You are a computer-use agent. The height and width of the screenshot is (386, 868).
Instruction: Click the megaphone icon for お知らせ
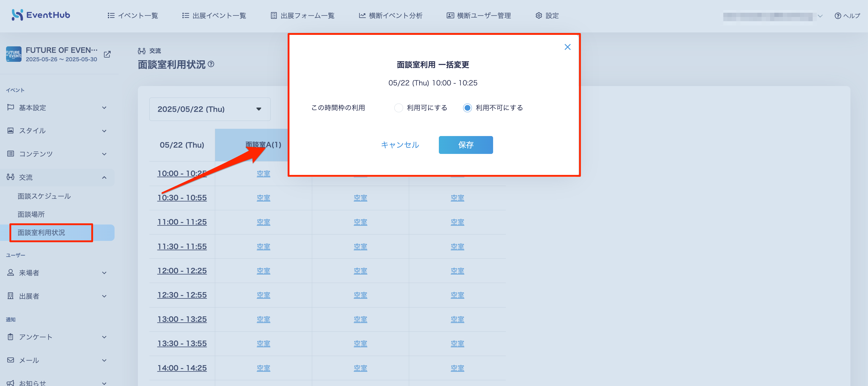[10, 383]
